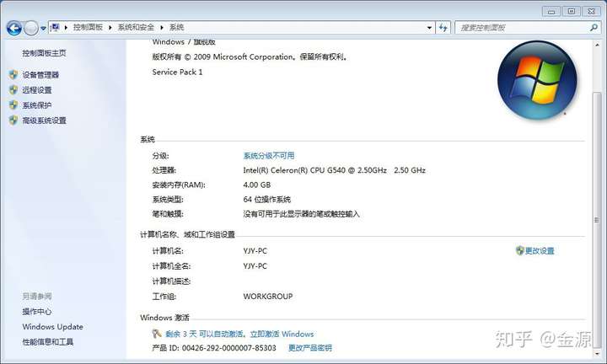The width and height of the screenshot is (607, 364).
Task: Open recent pages dropdown next to Forward
Action: (43, 29)
